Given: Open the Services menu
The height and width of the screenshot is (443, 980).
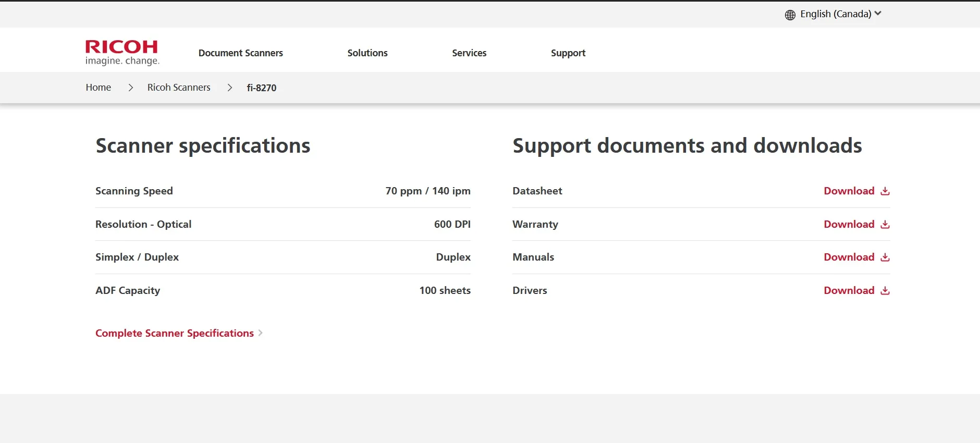Looking at the screenshot, I should pos(469,53).
